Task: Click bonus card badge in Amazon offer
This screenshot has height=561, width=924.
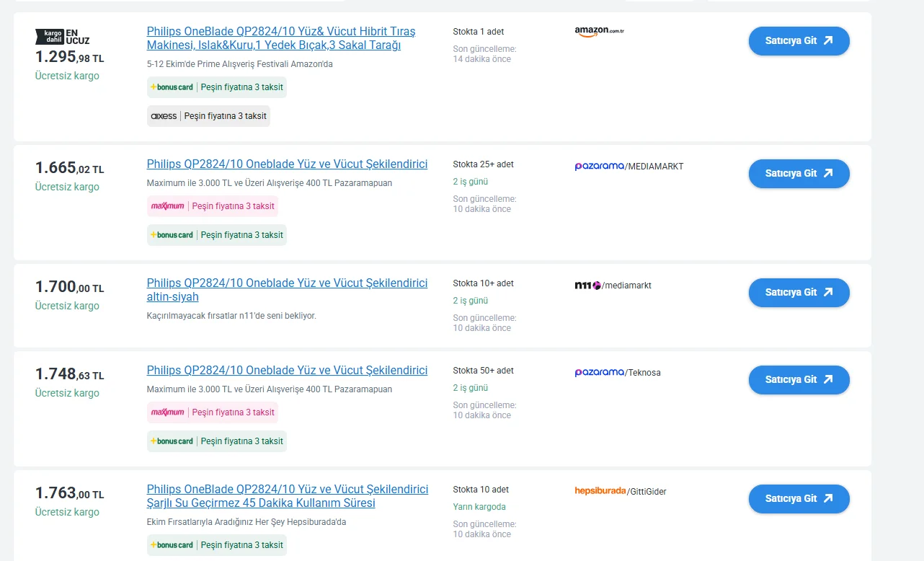Action: pyautogui.click(x=217, y=87)
